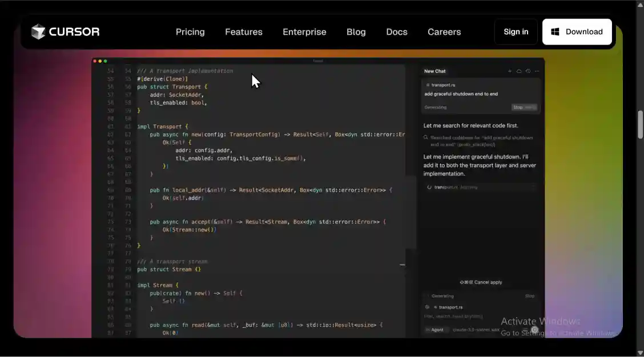Click the infinity icon on the Agent selector

tap(428, 329)
